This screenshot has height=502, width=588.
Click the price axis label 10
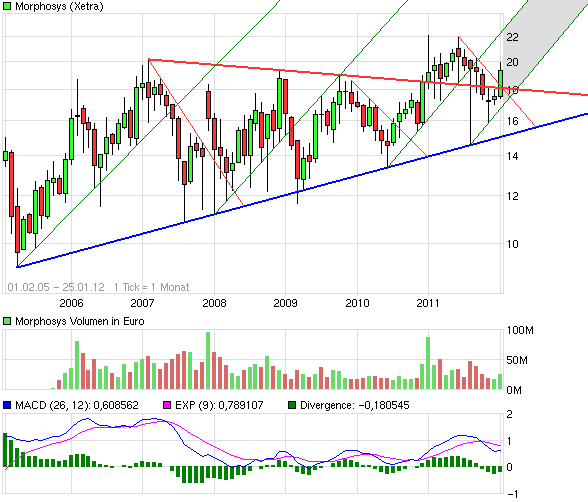pos(512,244)
